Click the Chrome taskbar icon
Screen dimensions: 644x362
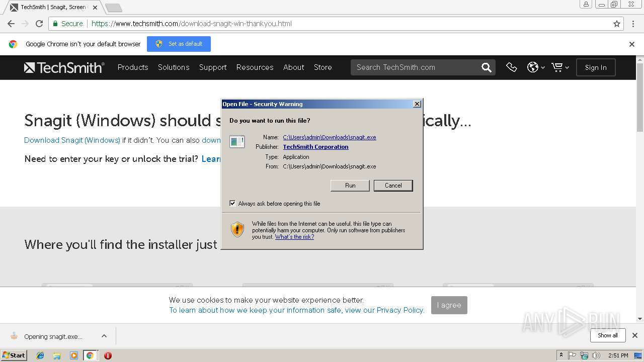[90, 355]
